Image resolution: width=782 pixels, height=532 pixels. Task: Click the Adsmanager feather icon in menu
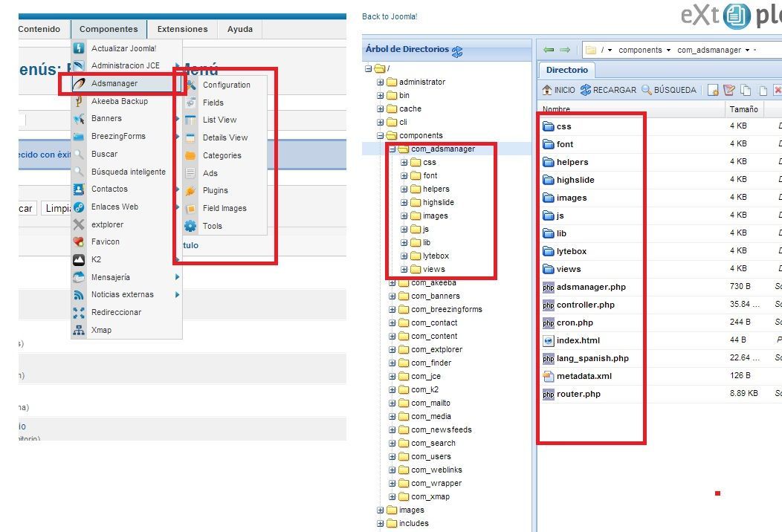[79, 84]
